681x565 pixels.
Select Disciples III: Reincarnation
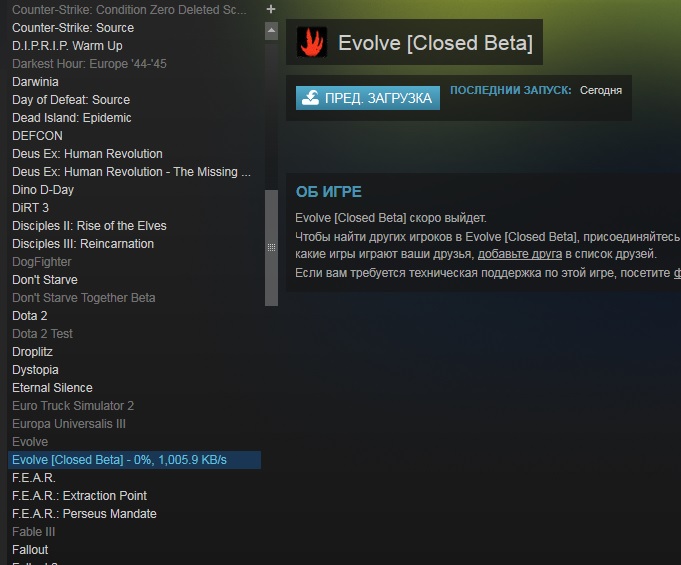pyautogui.click(x=83, y=244)
